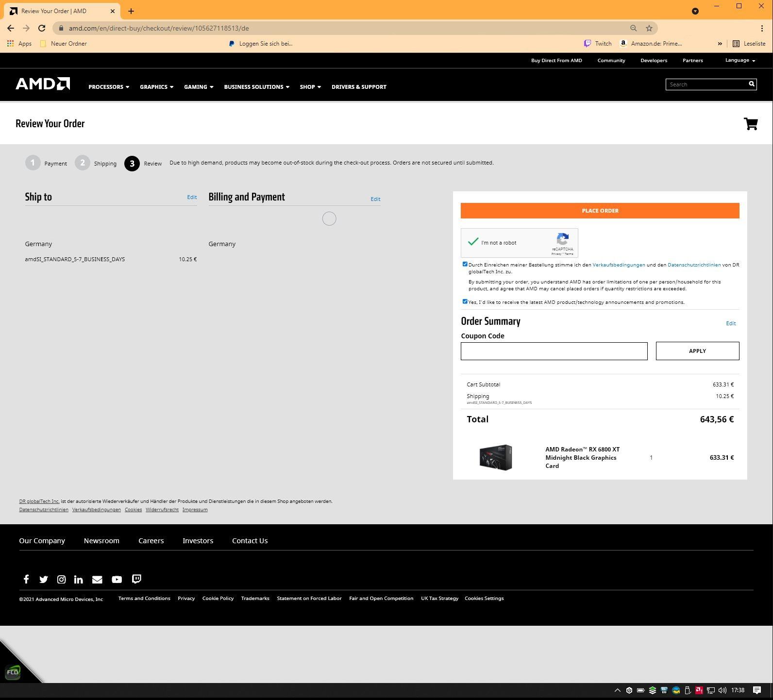Click the Coupon Code input field
Screen dimensions: 773x700
pos(554,351)
